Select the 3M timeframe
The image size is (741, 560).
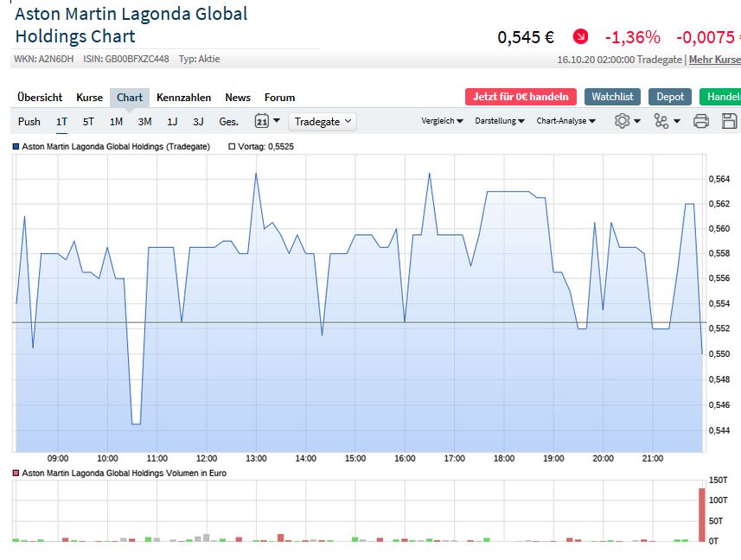pos(144,122)
